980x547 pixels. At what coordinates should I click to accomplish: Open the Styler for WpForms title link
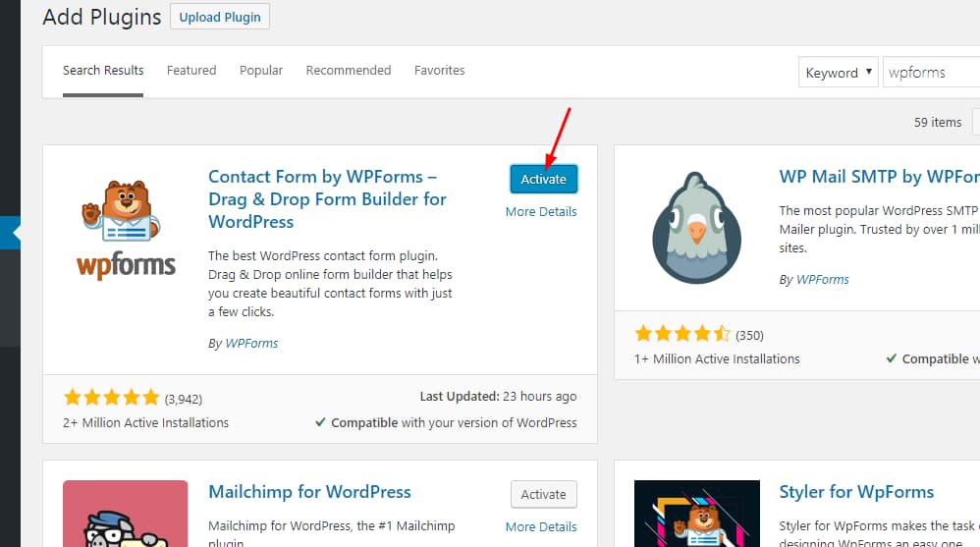click(x=856, y=492)
